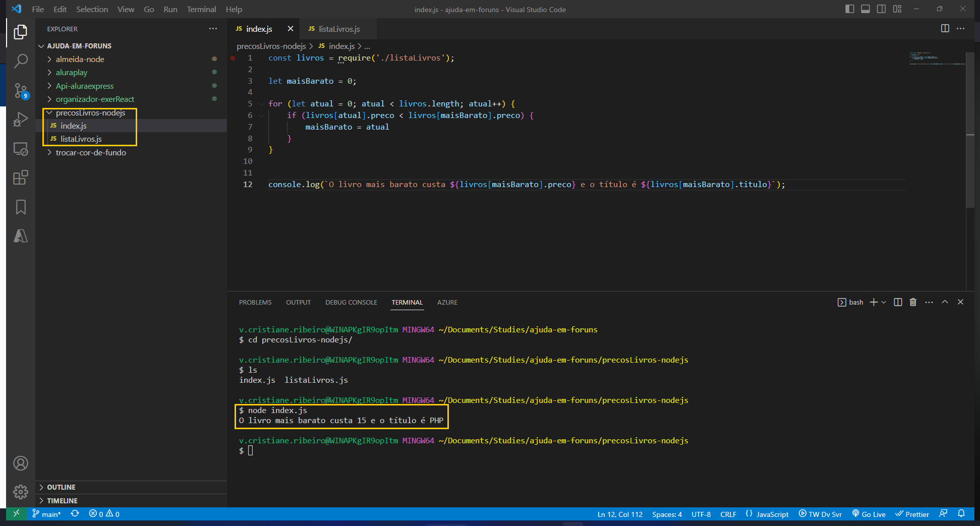Image resolution: width=980 pixels, height=526 pixels.
Task: Open Source Control view with 9 changes
Action: [21, 91]
